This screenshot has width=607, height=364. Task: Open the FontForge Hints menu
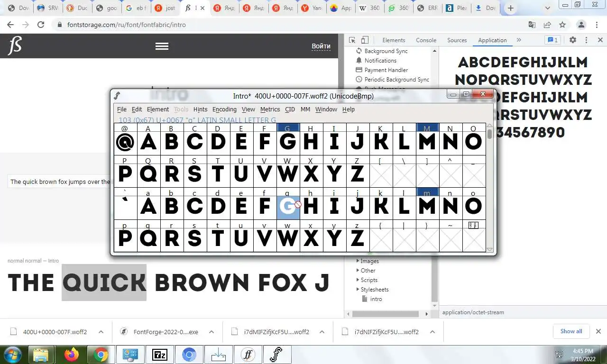tap(200, 109)
